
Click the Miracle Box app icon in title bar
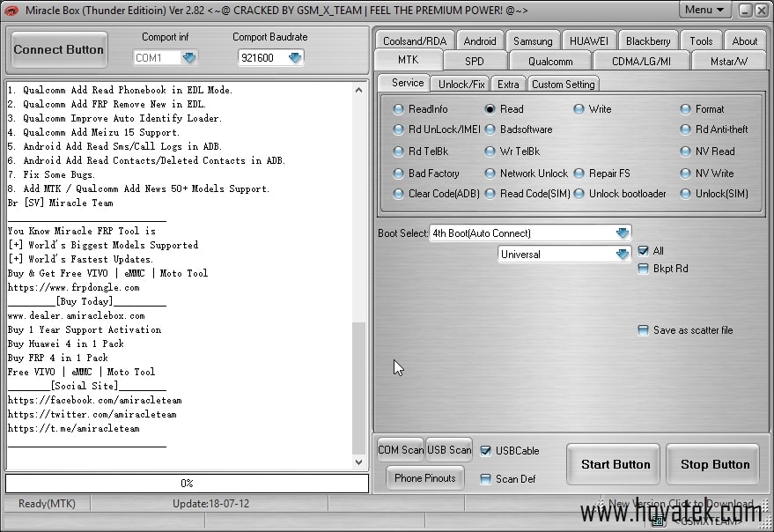[x=11, y=10]
